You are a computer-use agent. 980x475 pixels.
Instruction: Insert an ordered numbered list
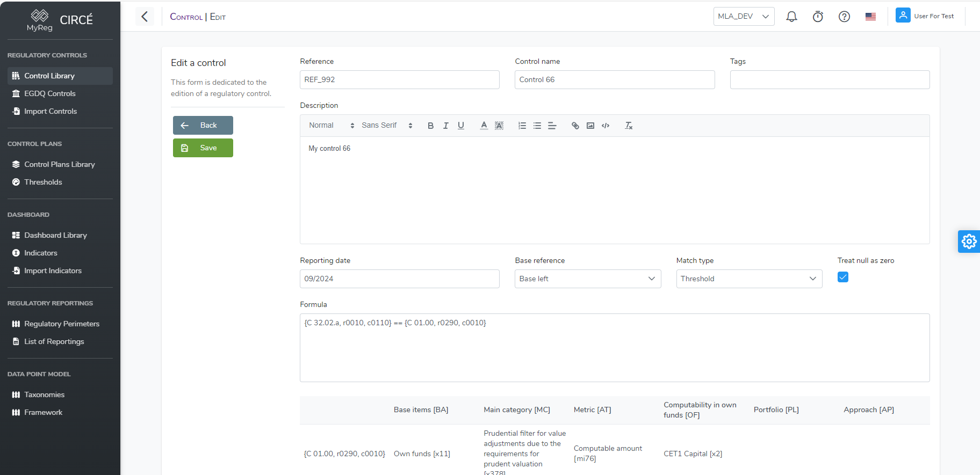(x=522, y=126)
